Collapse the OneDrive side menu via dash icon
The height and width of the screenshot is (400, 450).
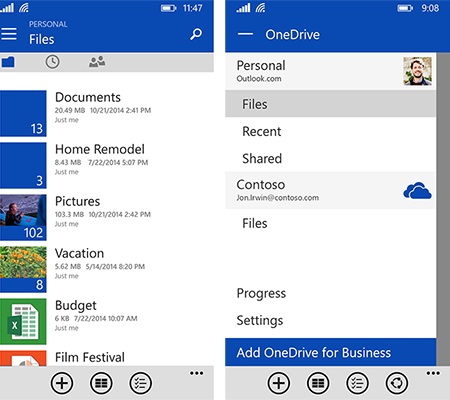click(x=245, y=34)
